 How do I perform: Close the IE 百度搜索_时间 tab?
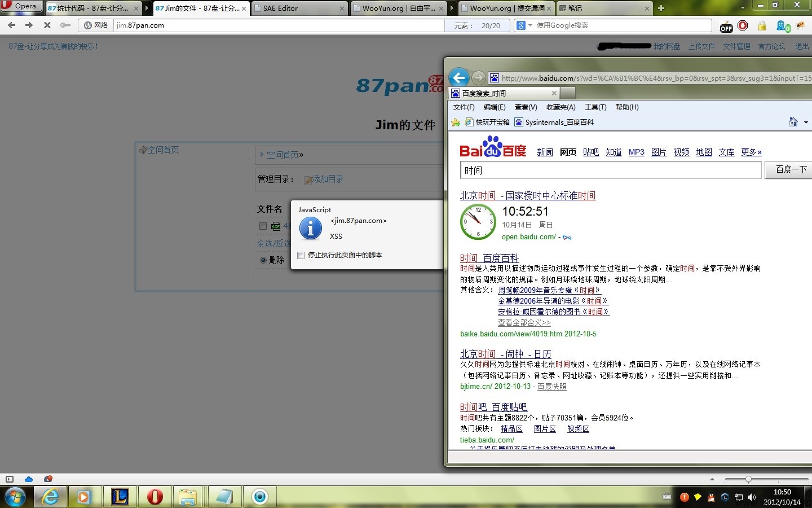pyautogui.click(x=554, y=93)
